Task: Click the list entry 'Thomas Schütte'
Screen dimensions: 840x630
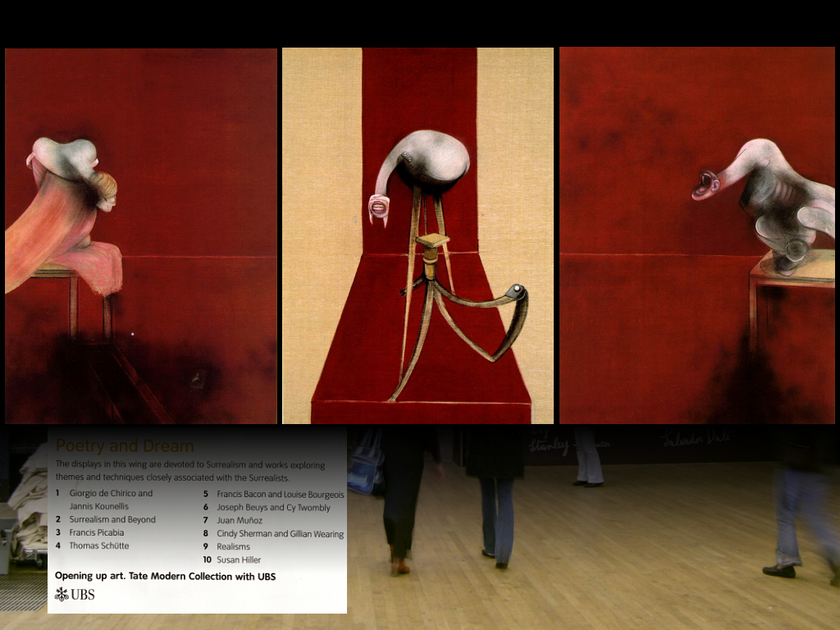Action: click(x=99, y=546)
